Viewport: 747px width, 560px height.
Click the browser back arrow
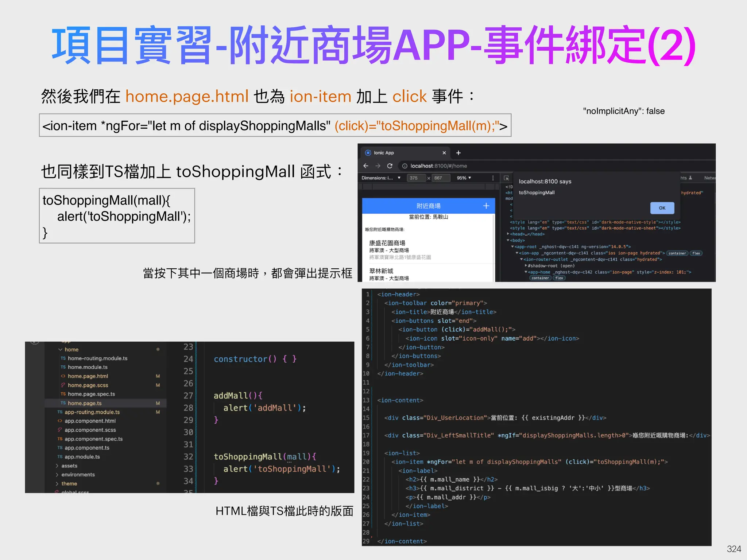tap(366, 166)
